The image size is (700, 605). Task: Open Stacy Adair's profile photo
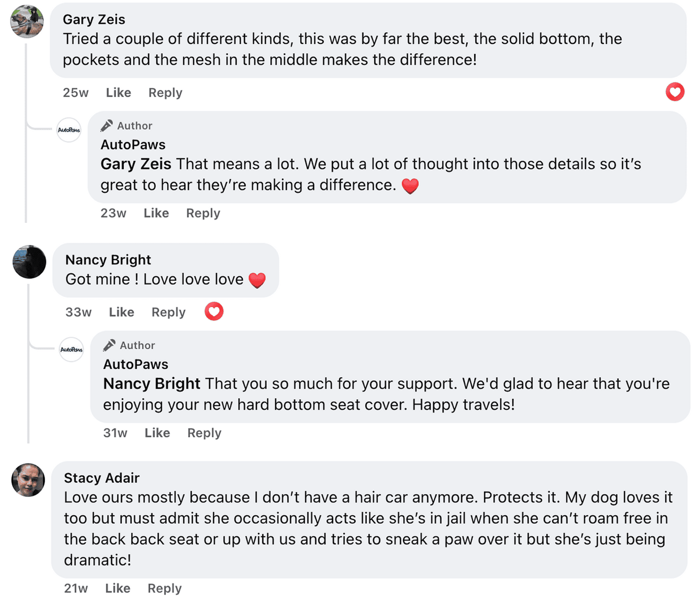tap(28, 480)
